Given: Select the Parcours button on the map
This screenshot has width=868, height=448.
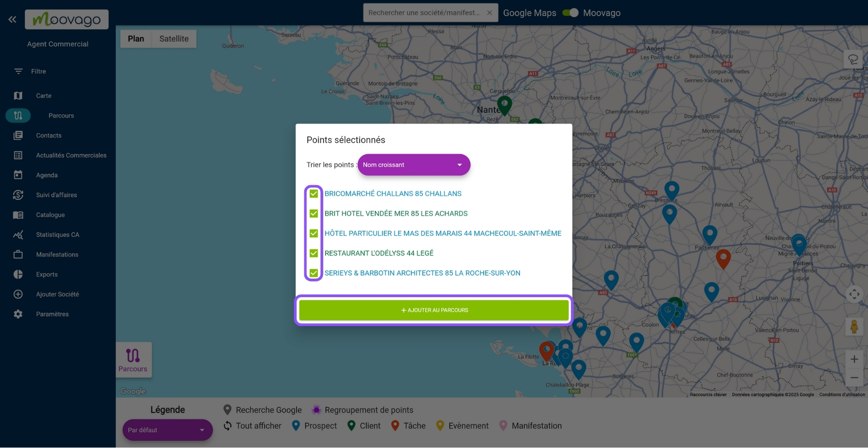Looking at the screenshot, I should [x=133, y=359].
